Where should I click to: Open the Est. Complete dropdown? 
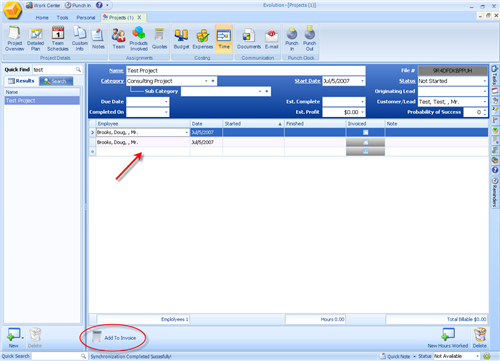(362, 102)
